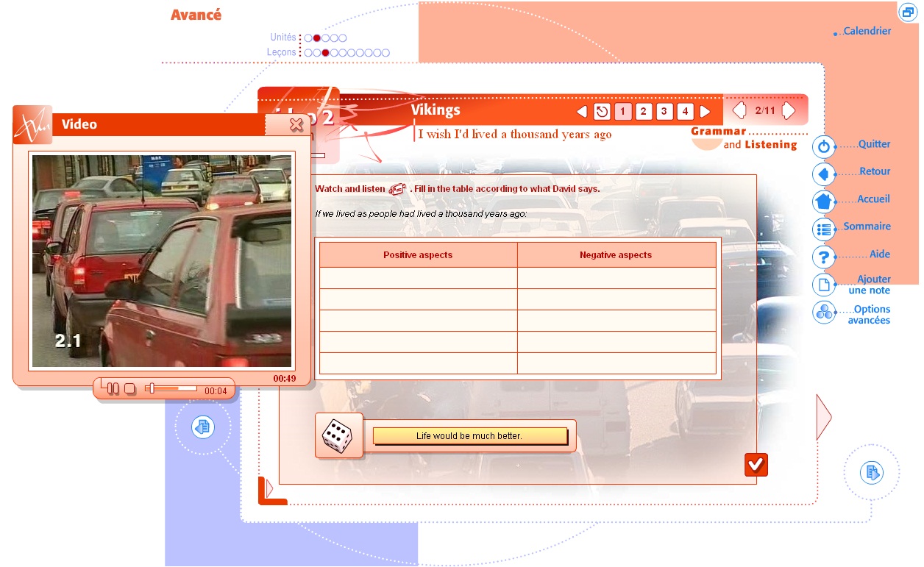This screenshot has height=567, width=924.
Task: Click first empty cell under Positive aspects
Action: click(x=418, y=278)
